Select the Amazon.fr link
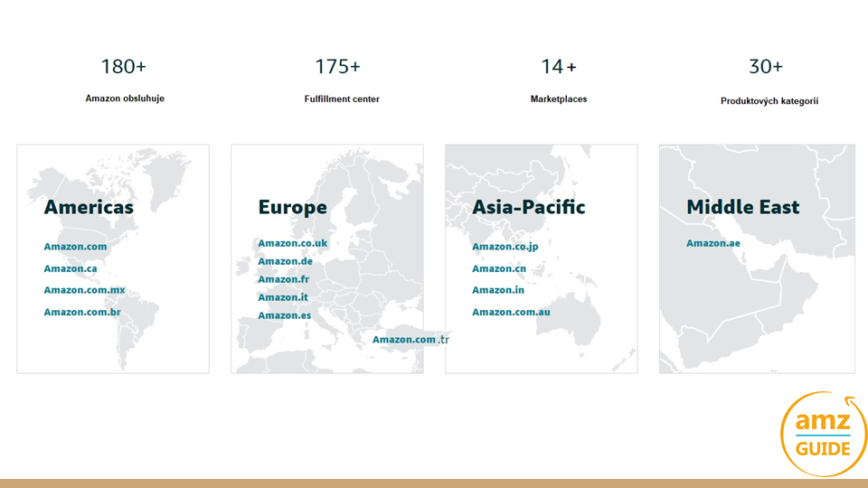 283,279
